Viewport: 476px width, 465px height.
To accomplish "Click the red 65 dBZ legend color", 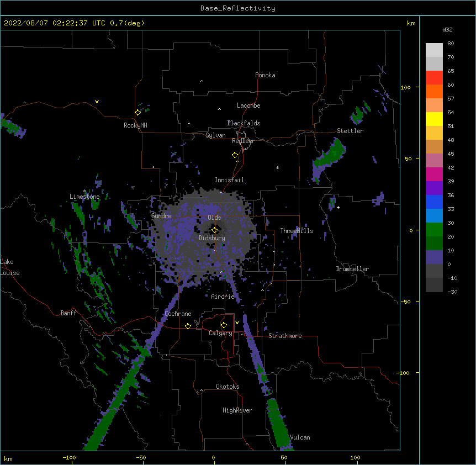I will tap(434, 78).
